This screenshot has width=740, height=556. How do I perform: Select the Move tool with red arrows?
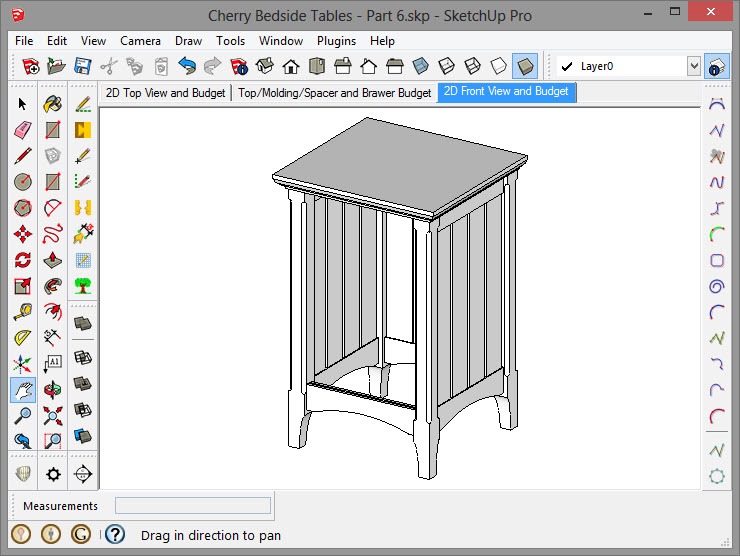pos(23,234)
